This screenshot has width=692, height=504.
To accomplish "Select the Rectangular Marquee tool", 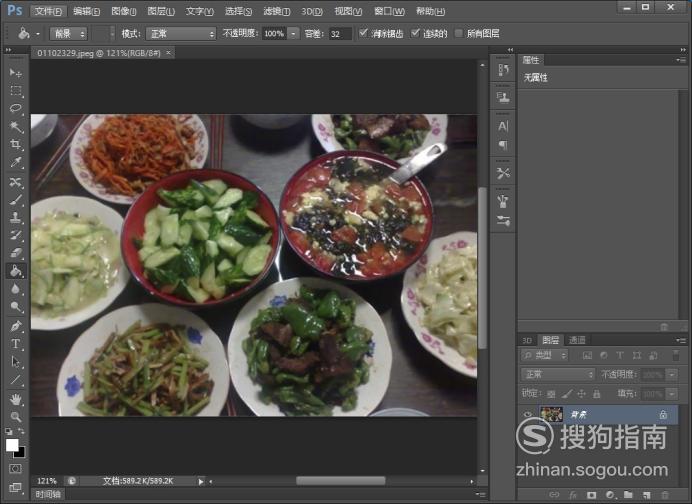I will tap(16, 91).
